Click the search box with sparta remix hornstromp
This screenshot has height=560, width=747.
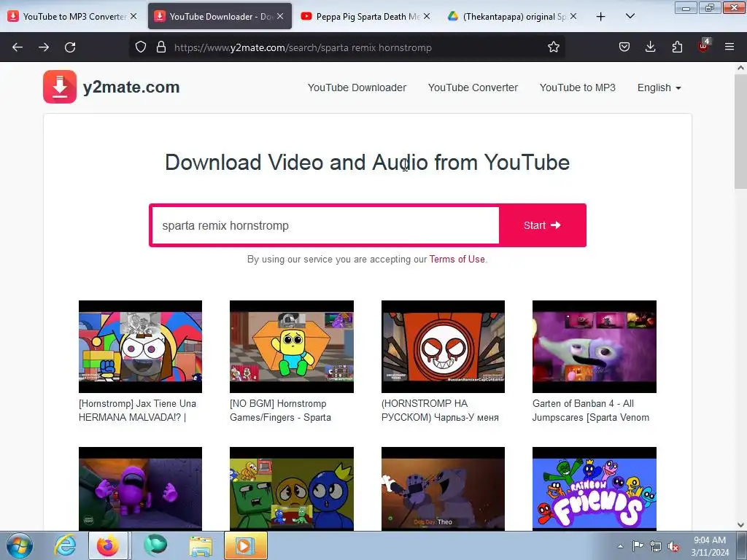pos(325,225)
